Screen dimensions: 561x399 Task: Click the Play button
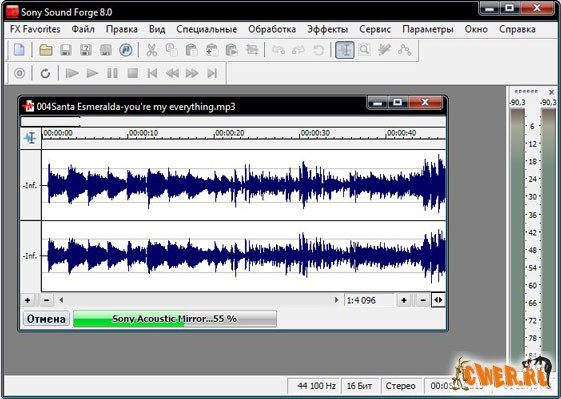(x=92, y=73)
